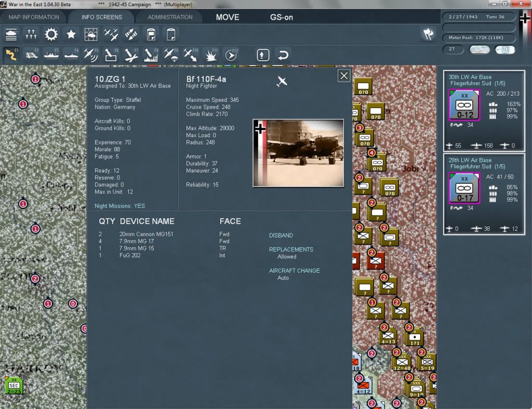532x409 pixels.
Task: Toggle the GS-on ground support setting
Action: [x=282, y=17]
